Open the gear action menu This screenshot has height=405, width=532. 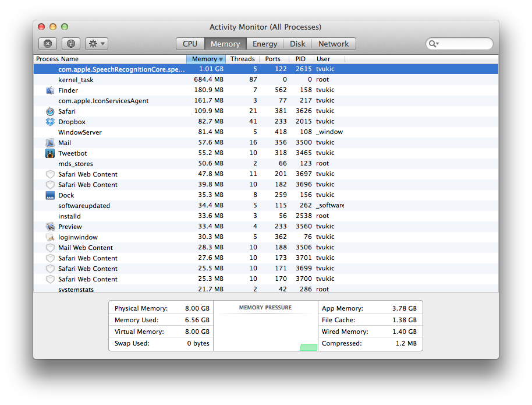coord(97,44)
